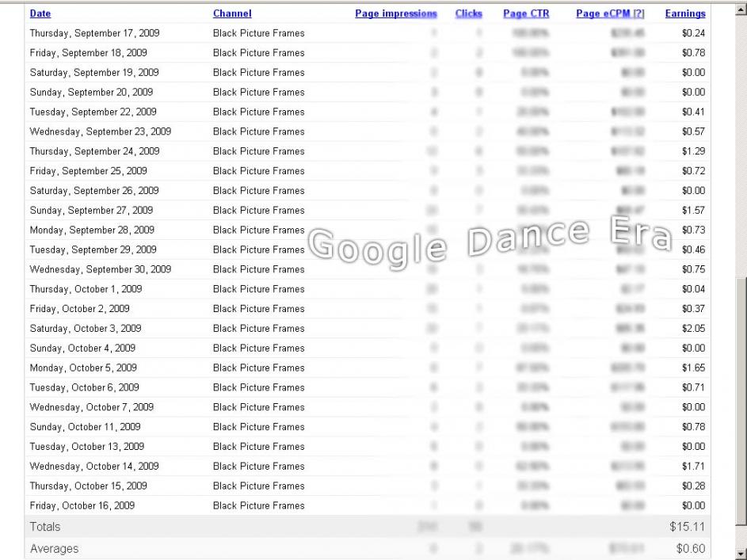This screenshot has height=560, width=747.
Task: Sort by Page impressions header
Action: [396, 13]
